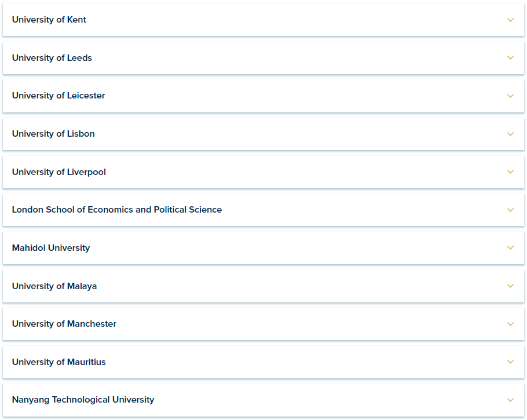Screen dimensions: 527x420
Task: Expand the Mahidol University entry
Action: pyautogui.click(x=51, y=248)
